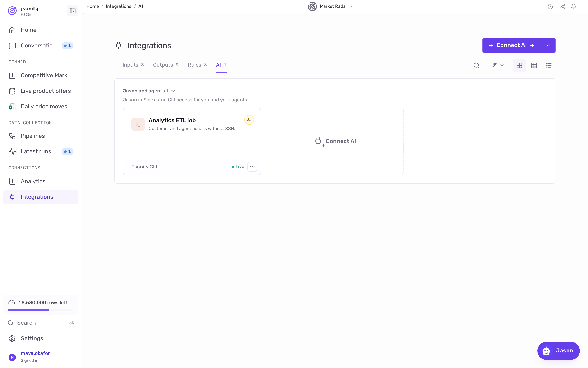The image size is (588, 368).
Task: Switch to the Rules tab
Action: [x=197, y=65]
